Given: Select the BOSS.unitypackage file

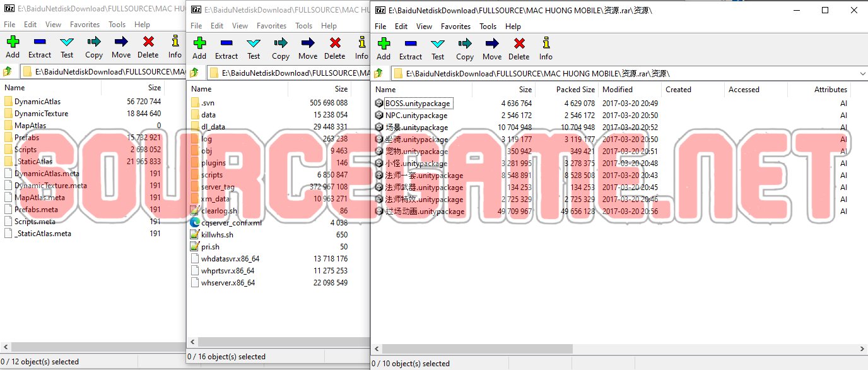Looking at the screenshot, I should [x=418, y=104].
